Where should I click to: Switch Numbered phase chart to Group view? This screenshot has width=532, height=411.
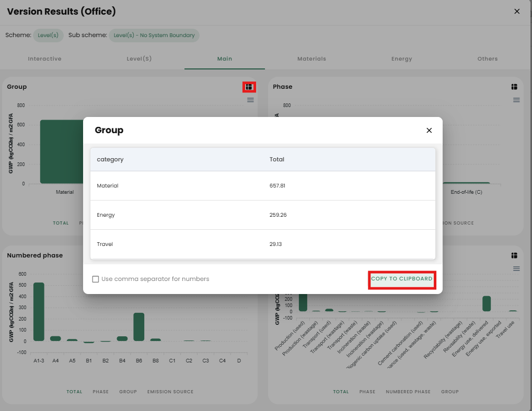128,392
